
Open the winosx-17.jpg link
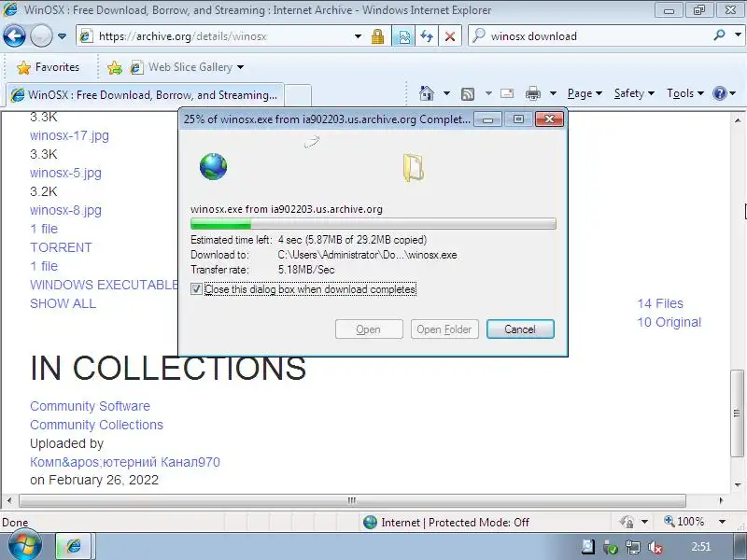[69, 135]
